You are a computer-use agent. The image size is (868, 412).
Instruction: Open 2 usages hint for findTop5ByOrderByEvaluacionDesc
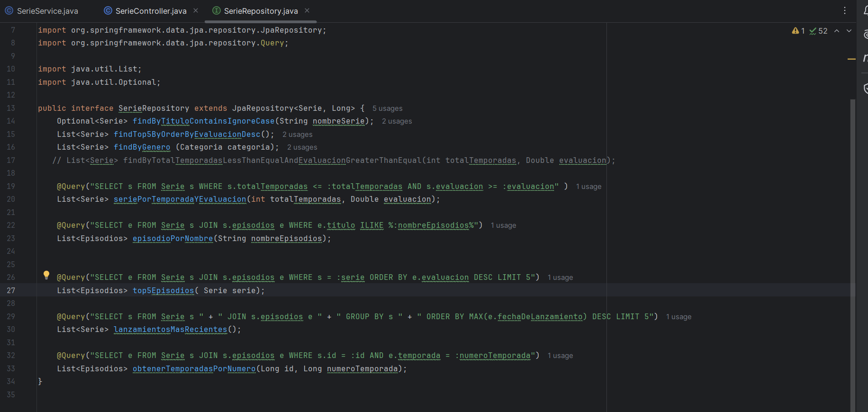(x=298, y=134)
